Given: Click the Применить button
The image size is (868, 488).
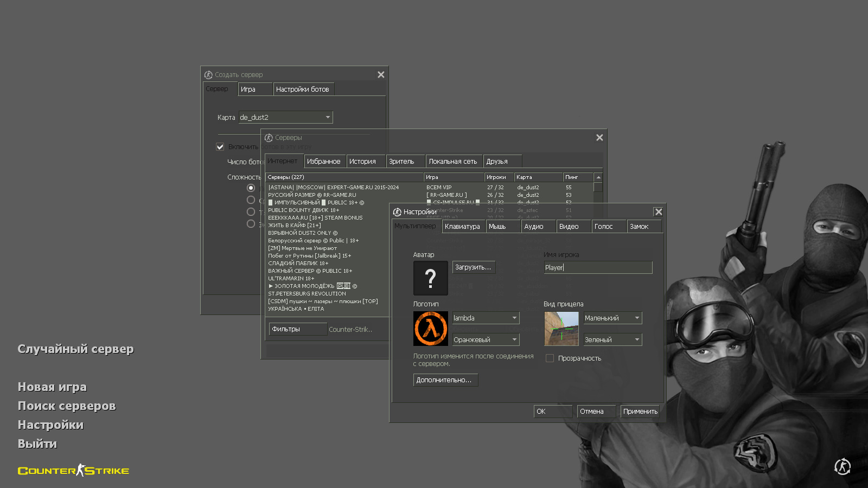Looking at the screenshot, I should pos(640,412).
